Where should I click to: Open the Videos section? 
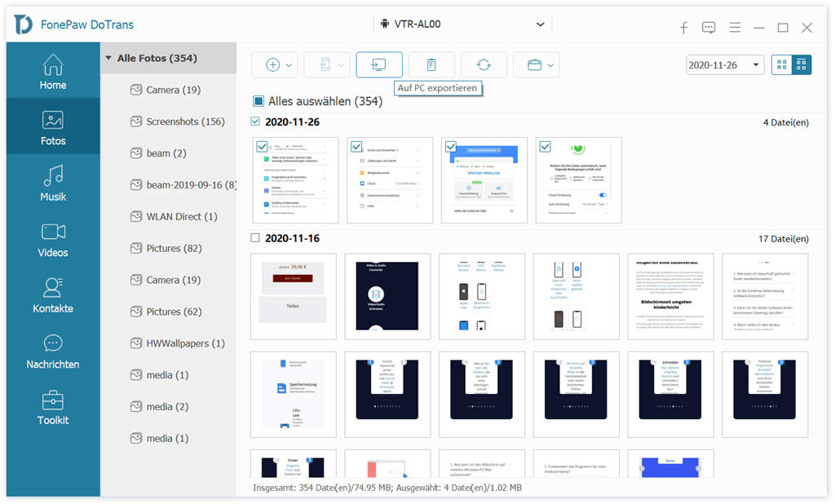(x=53, y=239)
